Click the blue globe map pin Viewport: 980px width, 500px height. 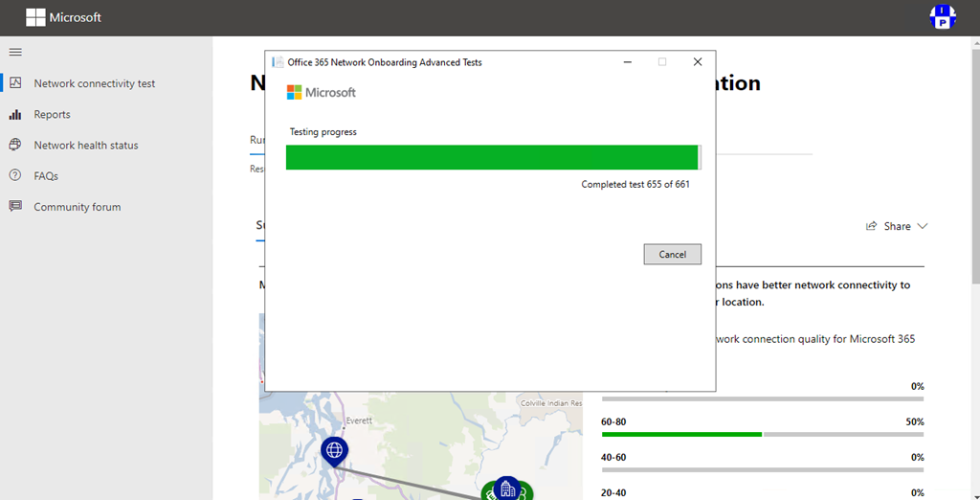[334, 448]
